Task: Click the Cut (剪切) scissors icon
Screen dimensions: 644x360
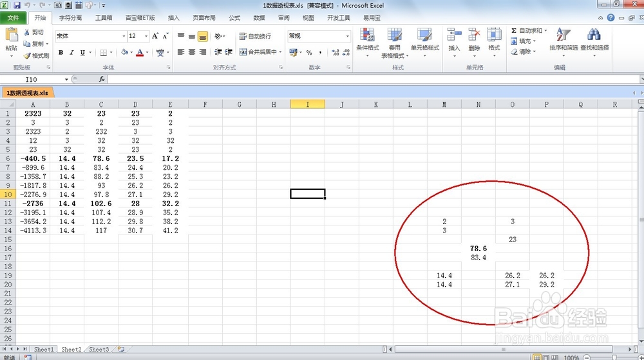Action: tap(27, 32)
